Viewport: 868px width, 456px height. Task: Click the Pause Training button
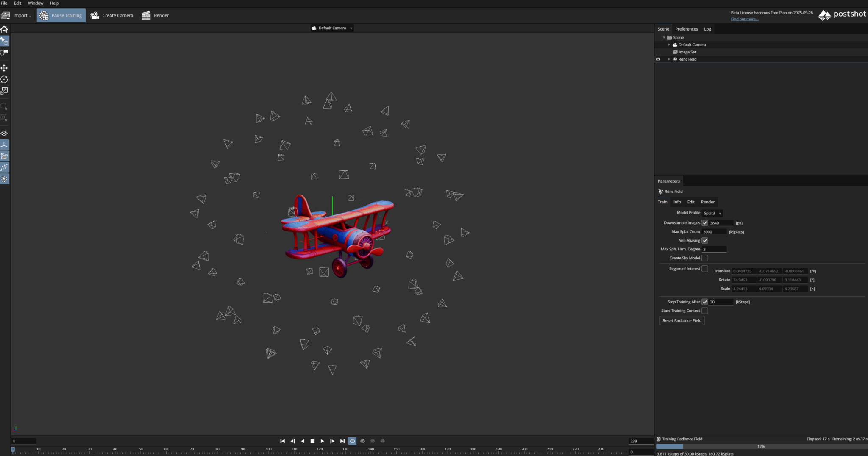pyautogui.click(x=61, y=15)
